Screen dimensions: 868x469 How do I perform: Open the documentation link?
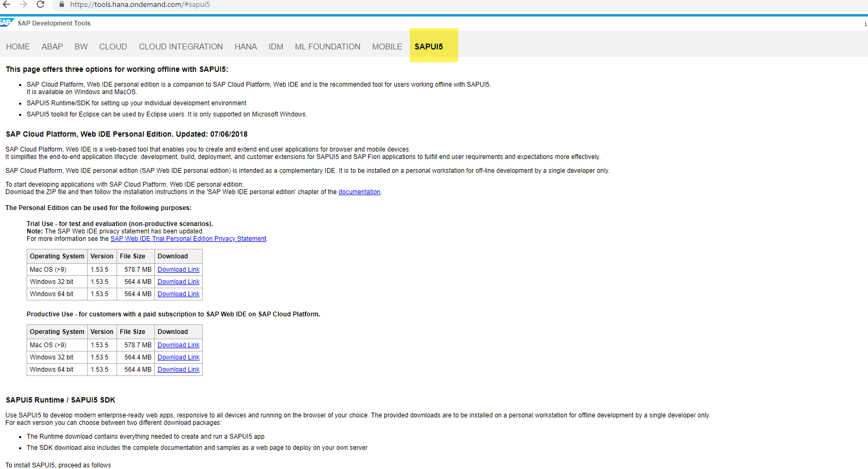pyautogui.click(x=359, y=192)
